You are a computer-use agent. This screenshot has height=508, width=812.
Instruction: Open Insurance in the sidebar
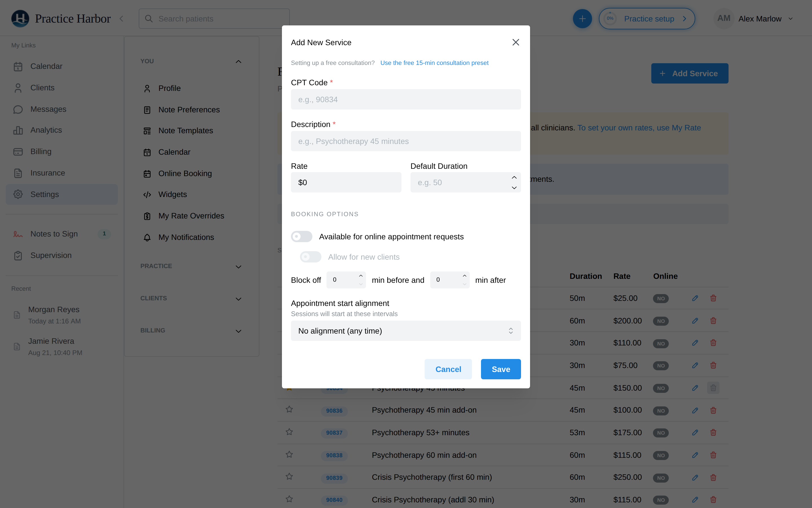(x=62, y=173)
